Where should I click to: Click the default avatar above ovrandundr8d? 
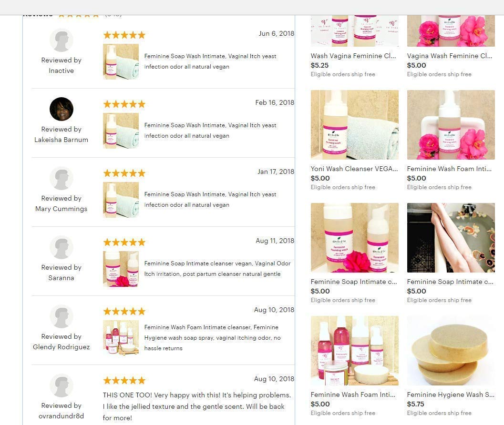[62, 385]
